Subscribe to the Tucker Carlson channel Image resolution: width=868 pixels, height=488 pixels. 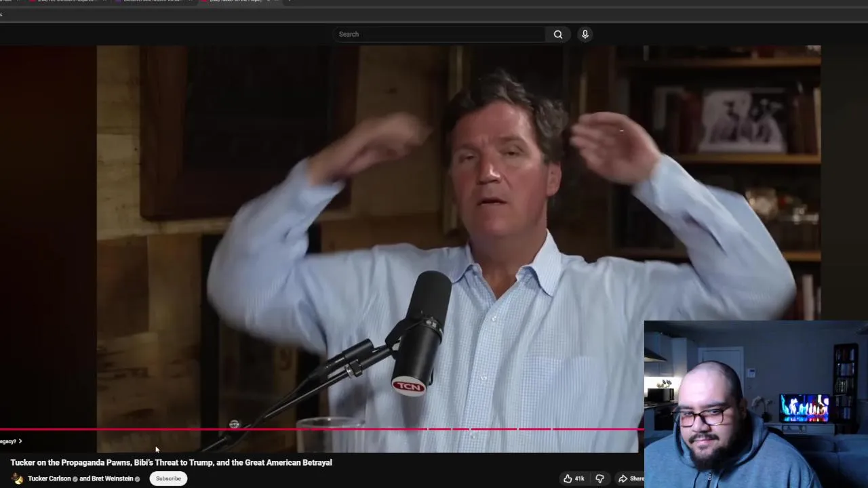click(168, 479)
